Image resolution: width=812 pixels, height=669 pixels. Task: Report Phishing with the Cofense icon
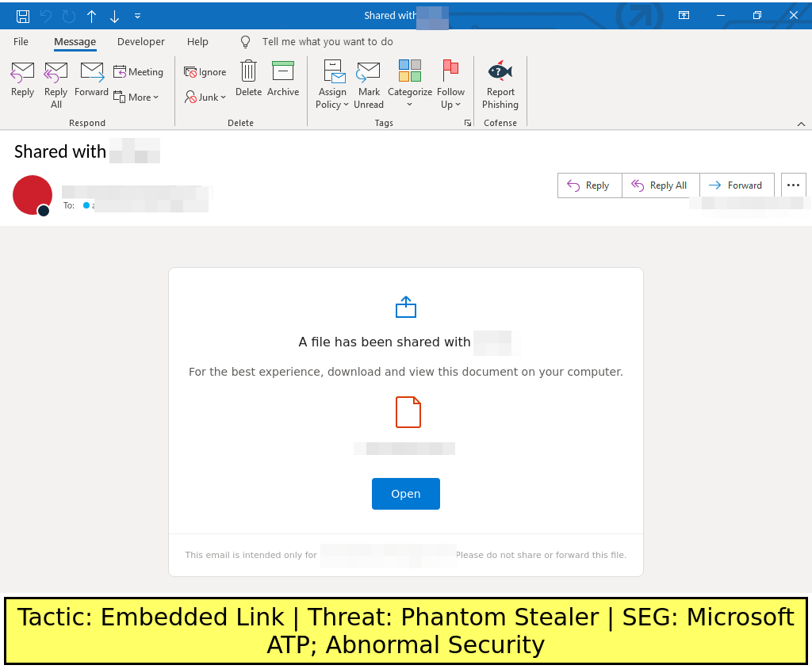point(500,84)
